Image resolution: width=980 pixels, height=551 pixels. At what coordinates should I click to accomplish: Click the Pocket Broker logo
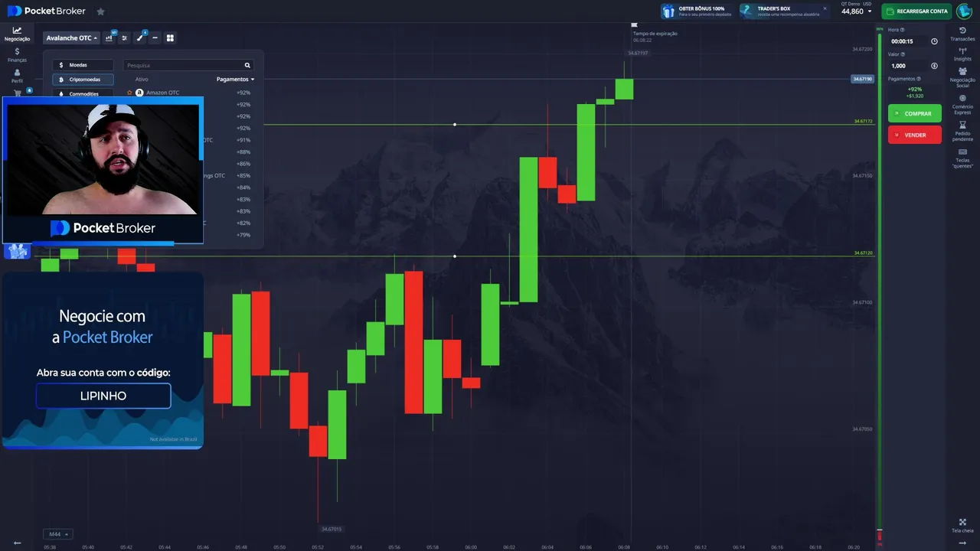[x=46, y=11]
